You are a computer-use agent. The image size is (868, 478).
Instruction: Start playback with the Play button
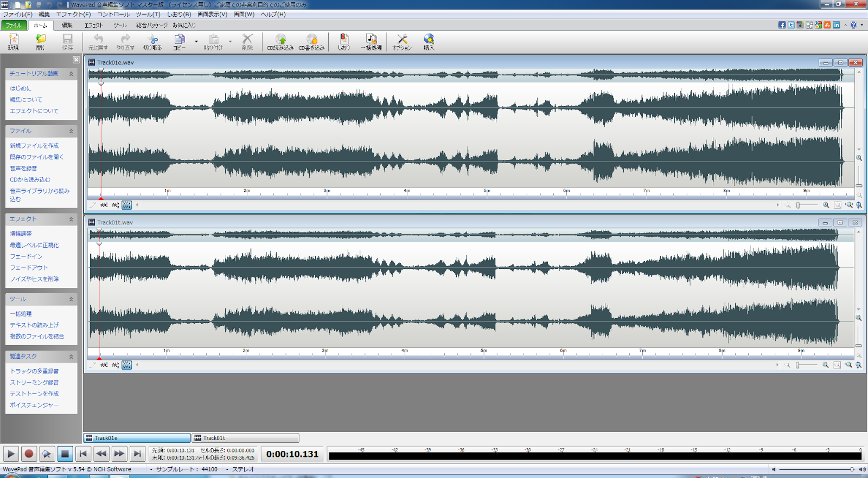(x=11, y=454)
